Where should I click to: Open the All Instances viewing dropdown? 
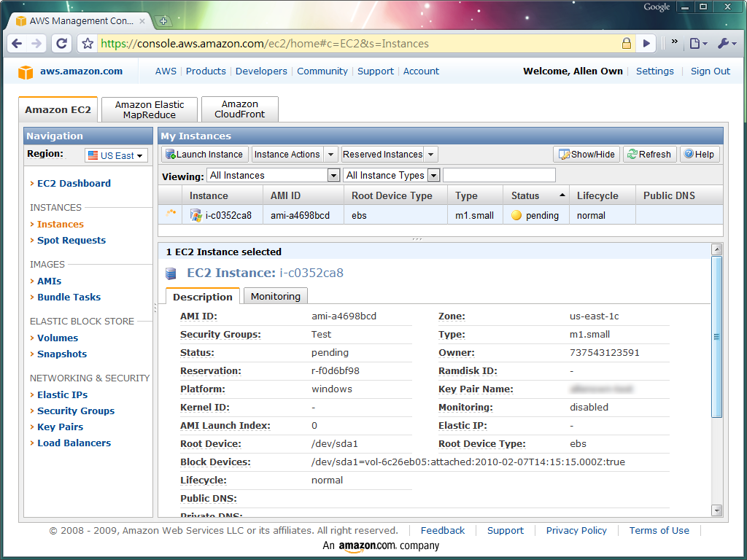click(273, 175)
